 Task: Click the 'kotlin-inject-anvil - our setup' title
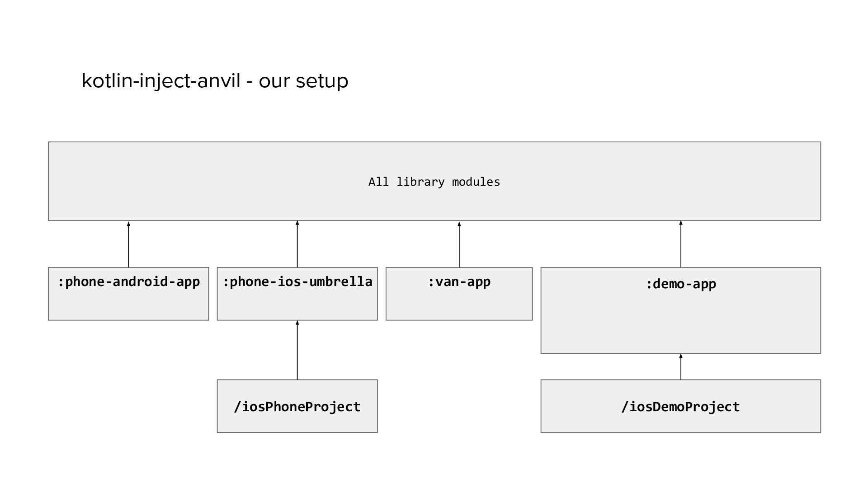pos(215,81)
